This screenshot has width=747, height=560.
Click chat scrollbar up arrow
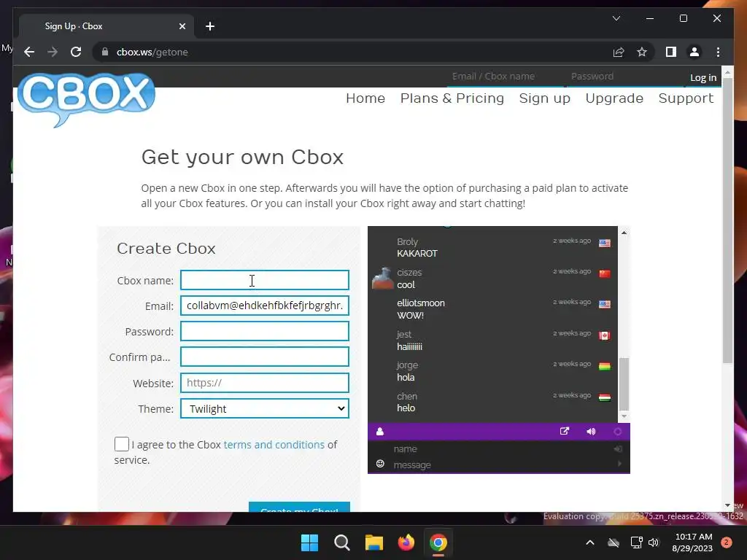coord(624,233)
